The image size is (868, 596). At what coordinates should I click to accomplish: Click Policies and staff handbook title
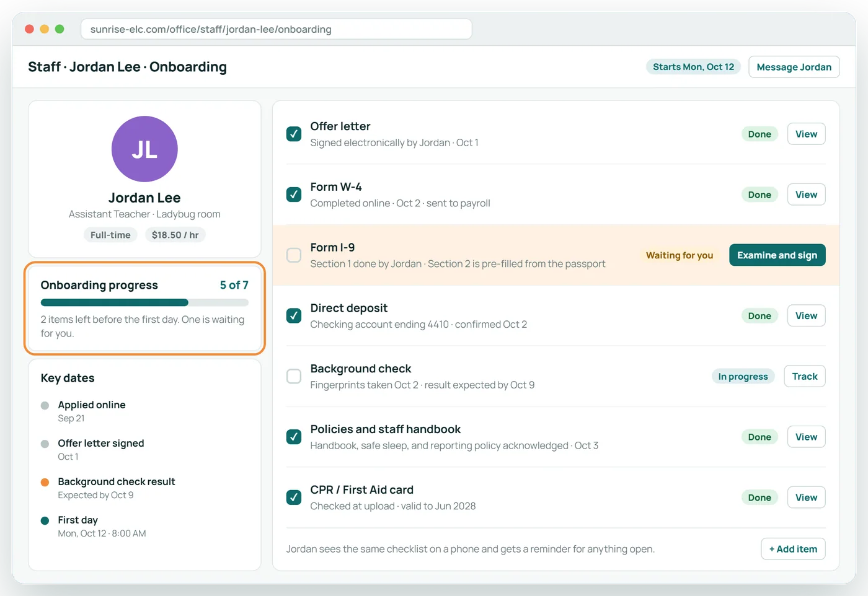pos(386,429)
